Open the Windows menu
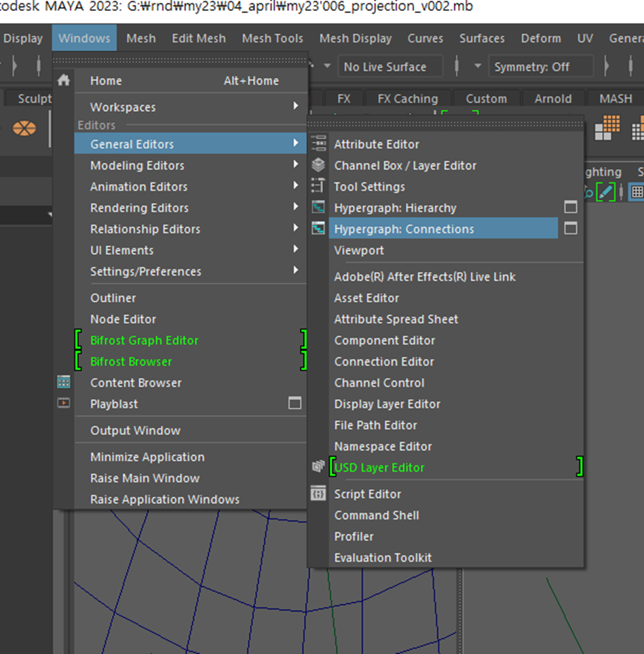 (x=84, y=38)
